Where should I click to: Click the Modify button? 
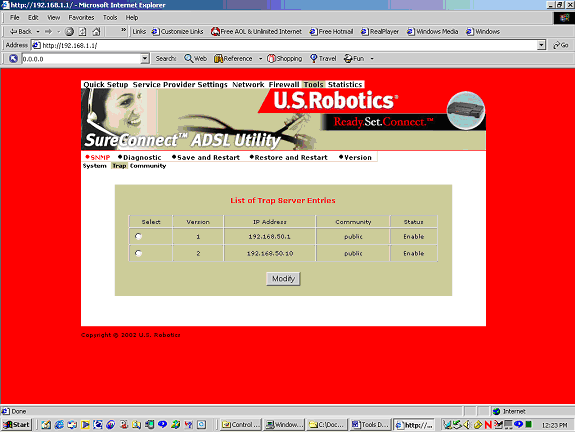[x=283, y=279]
